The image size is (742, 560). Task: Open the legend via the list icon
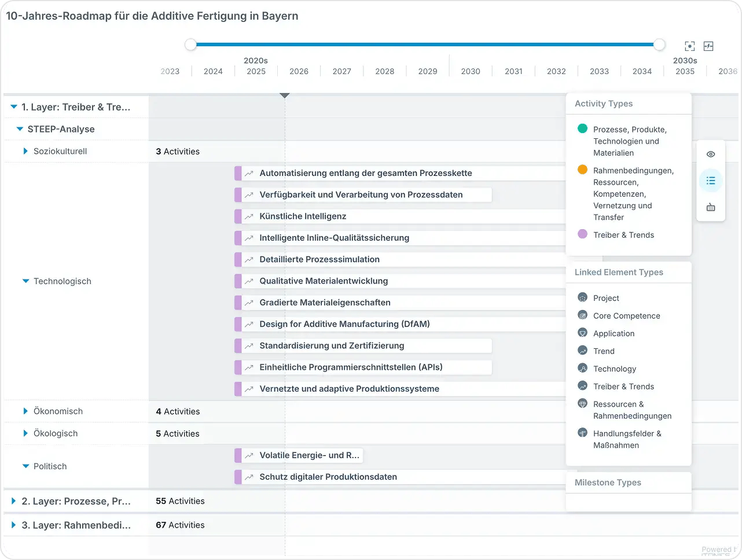(x=711, y=180)
